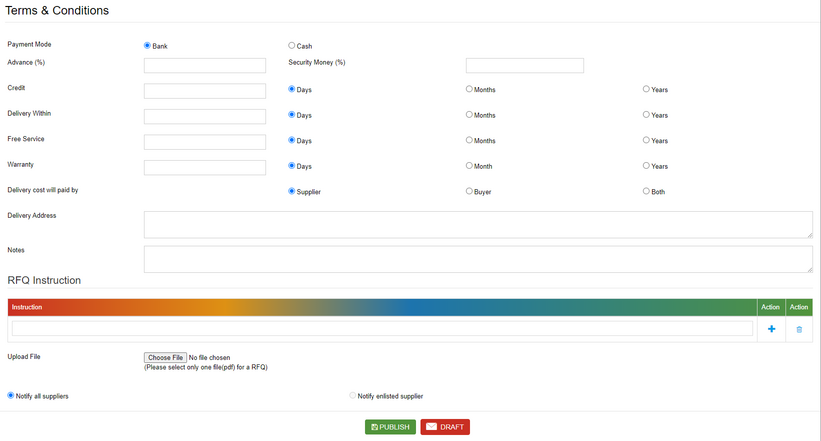Click into the Delivery Address text area

(478, 224)
